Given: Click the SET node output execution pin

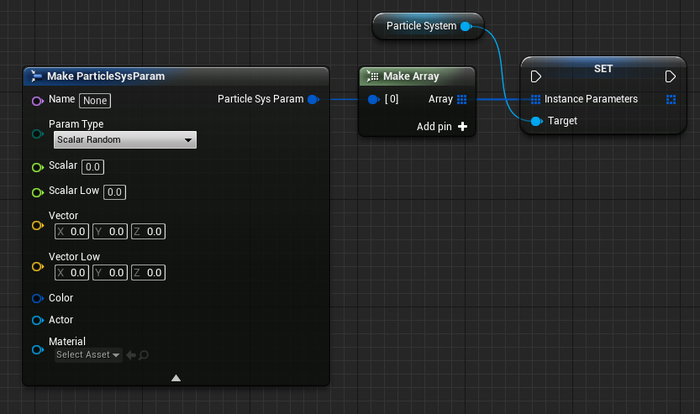Looking at the screenshot, I should point(671,77).
